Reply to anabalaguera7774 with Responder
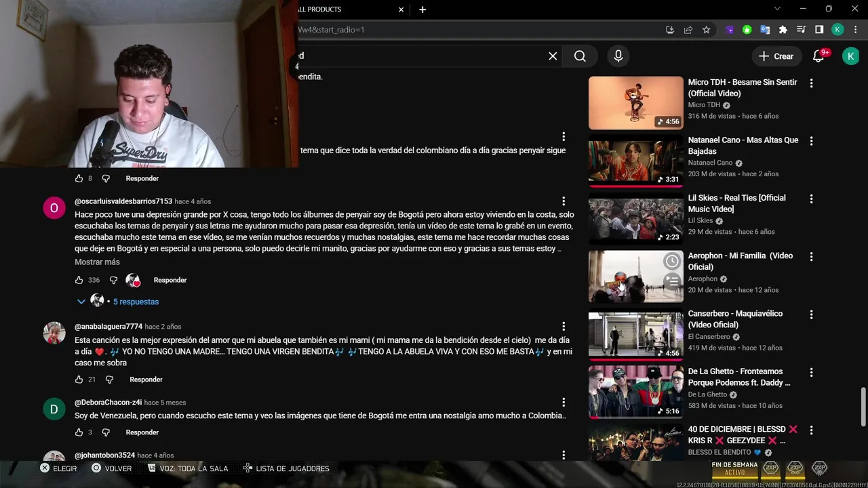Image resolution: width=868 pixels, height=488 pixels. click(146, 380)
